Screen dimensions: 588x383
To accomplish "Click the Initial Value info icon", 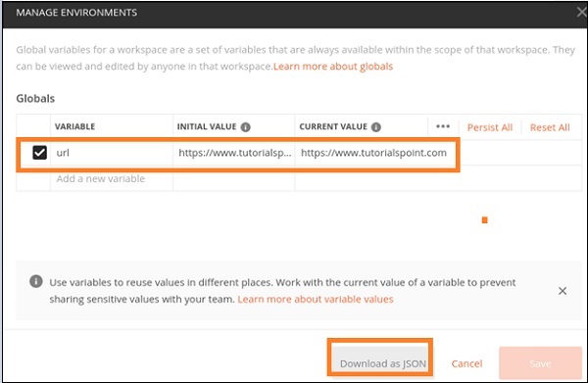I will click(x=246, y=127).
